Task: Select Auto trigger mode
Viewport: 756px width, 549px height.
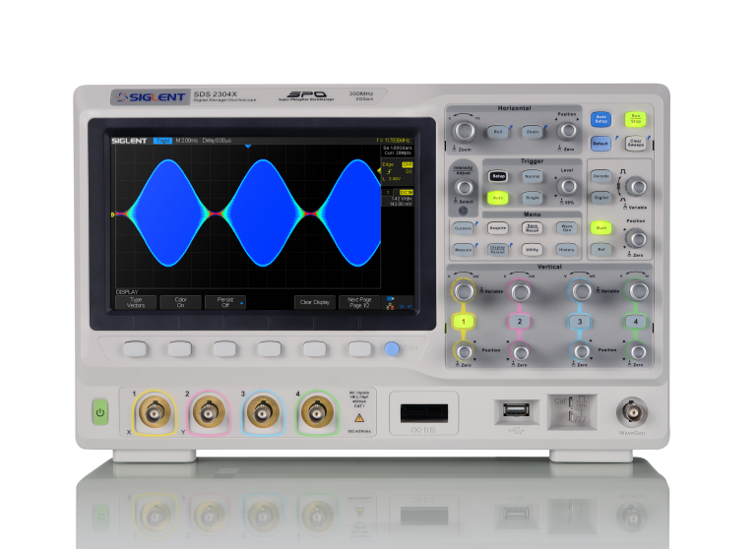Action: (x=498, y=198)
